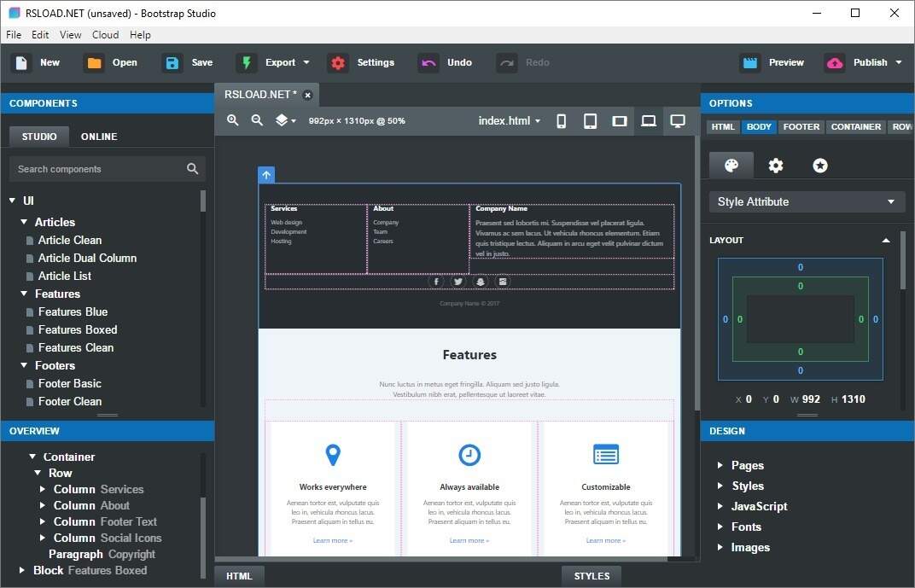Click the Preview button
The image size is (915, 588).
[x=772, y=62]
